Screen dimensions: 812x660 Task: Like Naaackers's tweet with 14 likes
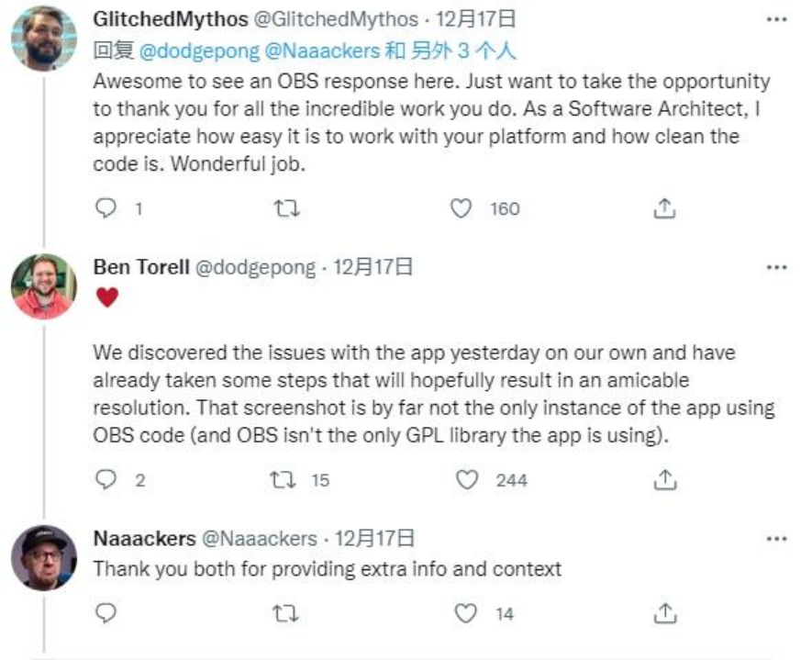click(x=466, y=613)
